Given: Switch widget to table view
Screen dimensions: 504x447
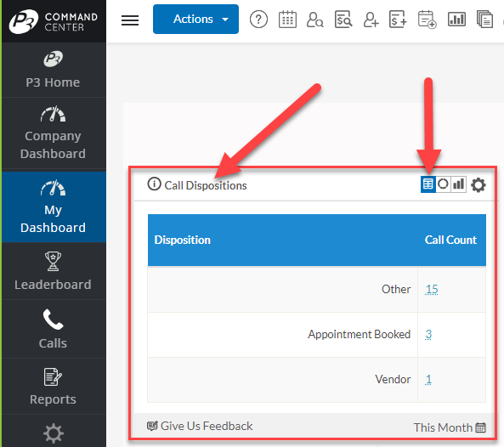Looking at the screenshot, I should (428, 184).
